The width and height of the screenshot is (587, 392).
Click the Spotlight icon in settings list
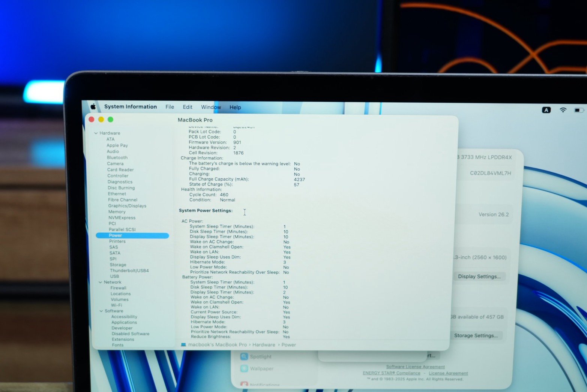244,356
